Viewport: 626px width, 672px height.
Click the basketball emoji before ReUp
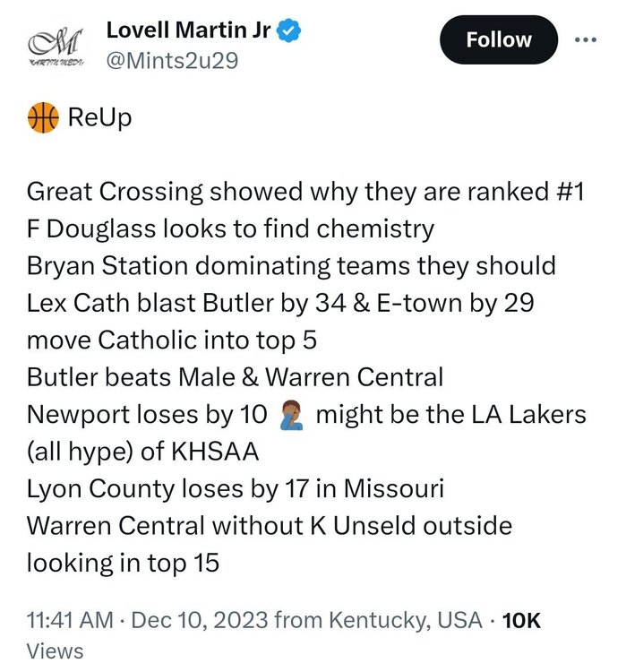tap(43, 117)
